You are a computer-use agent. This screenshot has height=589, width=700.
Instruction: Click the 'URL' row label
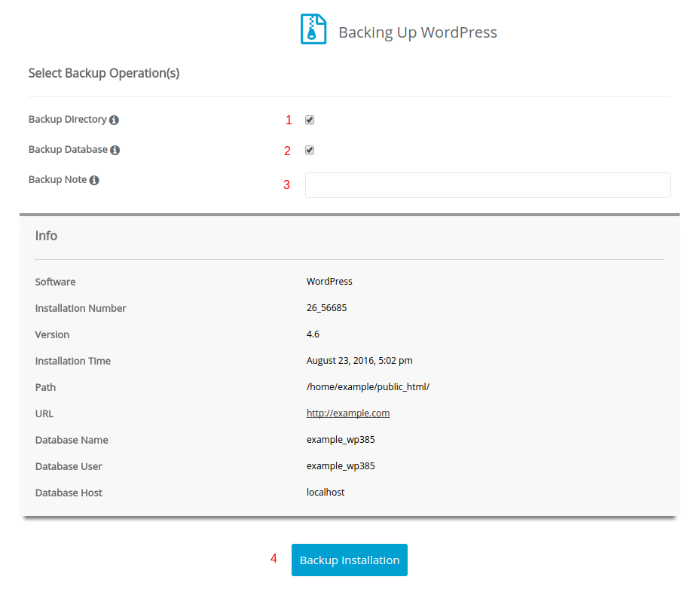44,414
